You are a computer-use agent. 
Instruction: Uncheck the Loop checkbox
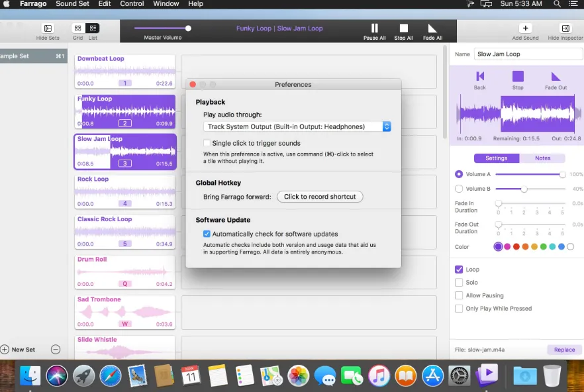click(x=459, y=269)
